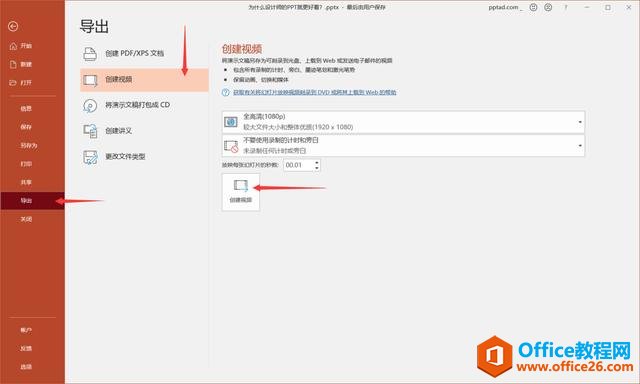
Task: Choose 将演示文稿打包成 CD export option
Action: click(144, 105)
